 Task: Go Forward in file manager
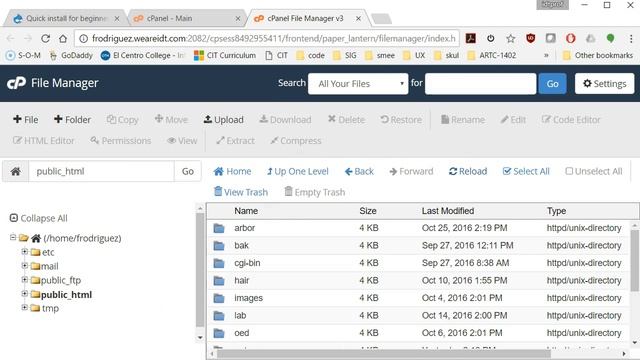click(411, 171)
